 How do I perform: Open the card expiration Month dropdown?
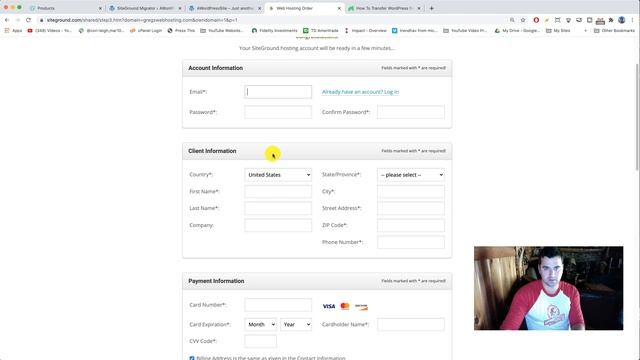pos(260,324)
